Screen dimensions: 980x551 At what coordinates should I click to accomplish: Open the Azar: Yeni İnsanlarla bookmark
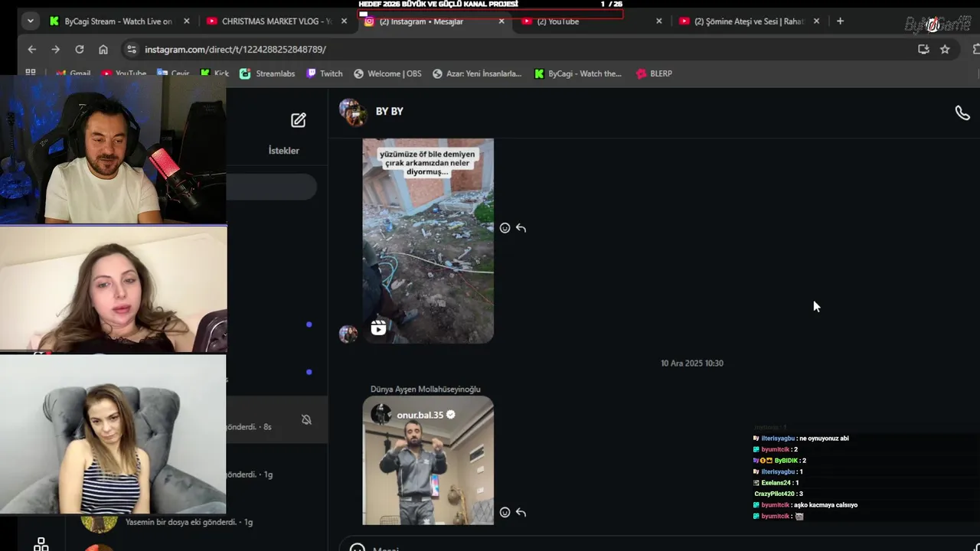pyautogui.click(x=477, y=73)
